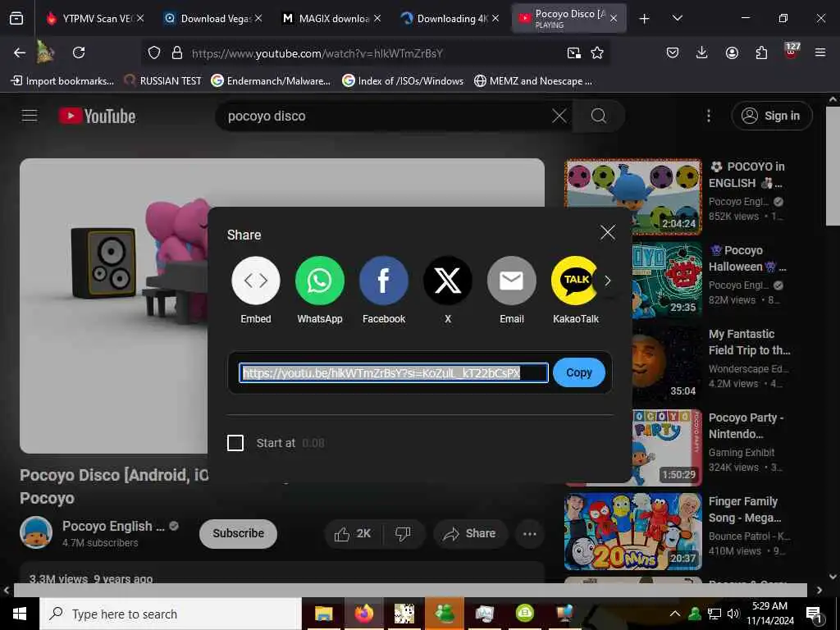Viewport: 840px width, 630px height.
Task: Open Import bookmarks bookmark
Action: tap(62, 81)
